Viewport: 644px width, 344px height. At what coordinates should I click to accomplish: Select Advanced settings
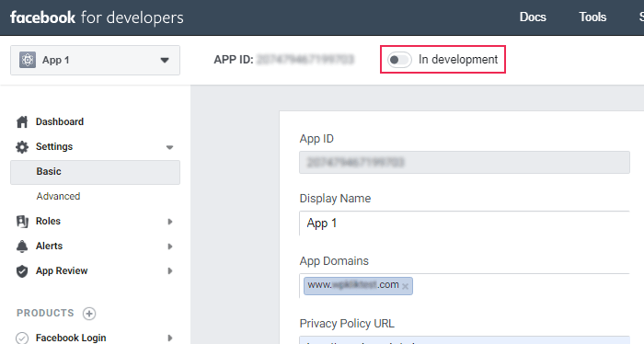pos(58,196)
